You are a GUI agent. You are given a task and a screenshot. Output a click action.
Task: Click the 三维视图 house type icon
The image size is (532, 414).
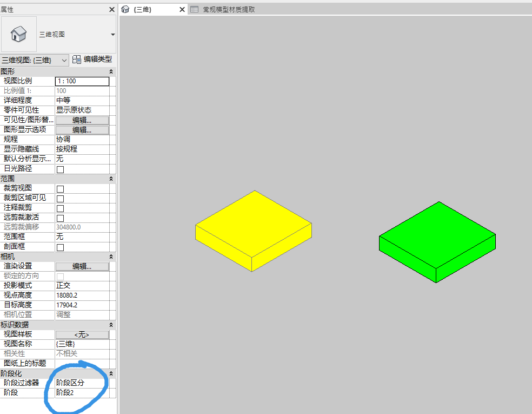[19, 34]
